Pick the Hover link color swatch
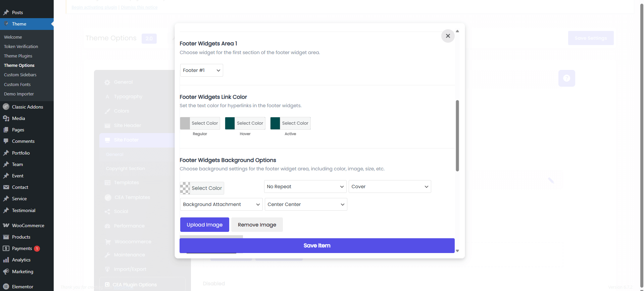 click(x=230, y=123)
